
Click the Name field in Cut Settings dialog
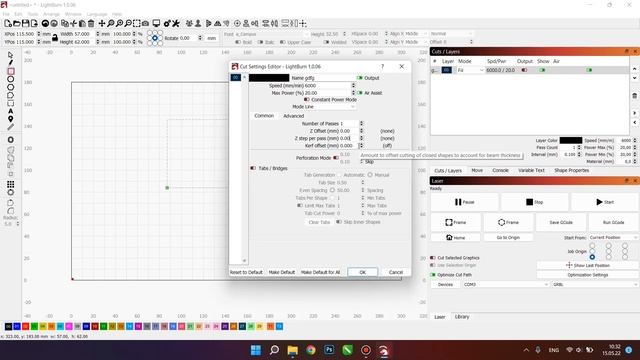pyautogui.click(x=330, y=78)
